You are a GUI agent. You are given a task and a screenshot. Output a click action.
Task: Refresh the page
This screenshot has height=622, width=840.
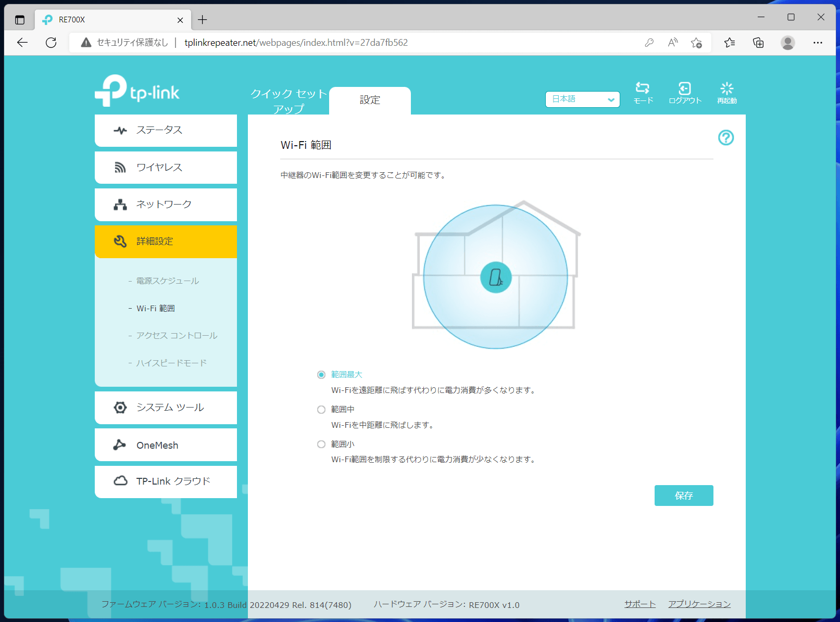51,43
